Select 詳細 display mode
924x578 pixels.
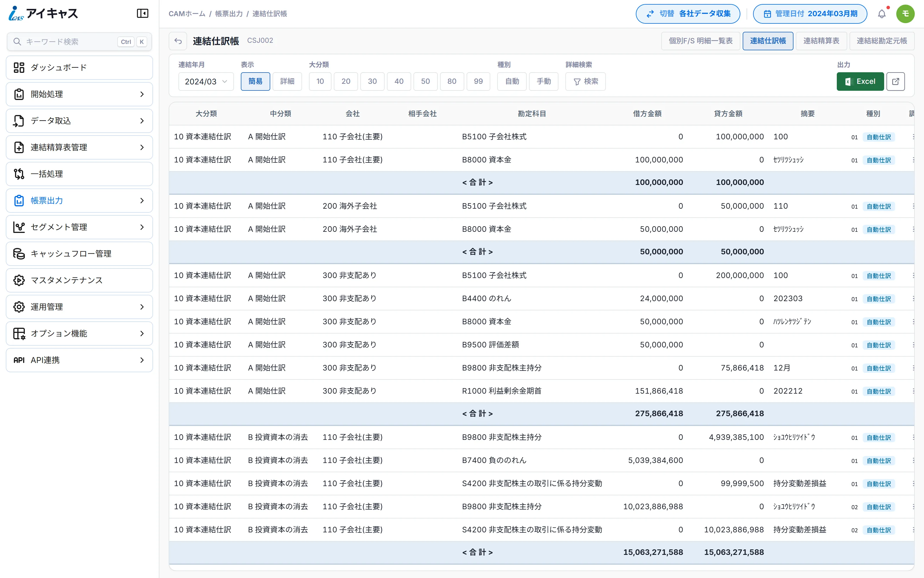pyautogui.click(x=287, y=81)
